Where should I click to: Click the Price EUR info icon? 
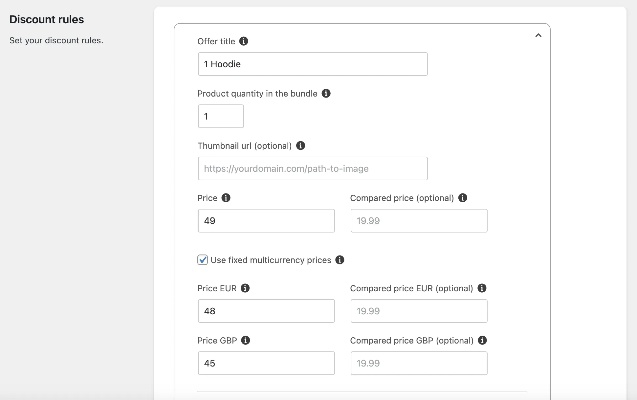[246, 288]
